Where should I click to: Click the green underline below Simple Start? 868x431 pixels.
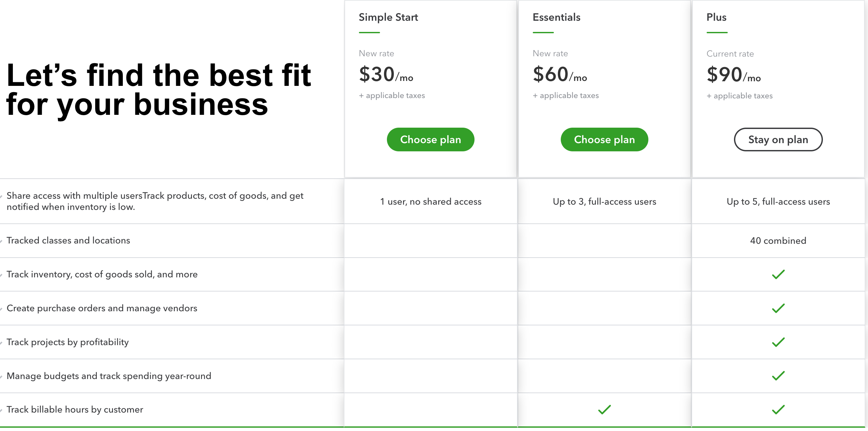click(x=369, y=32)
